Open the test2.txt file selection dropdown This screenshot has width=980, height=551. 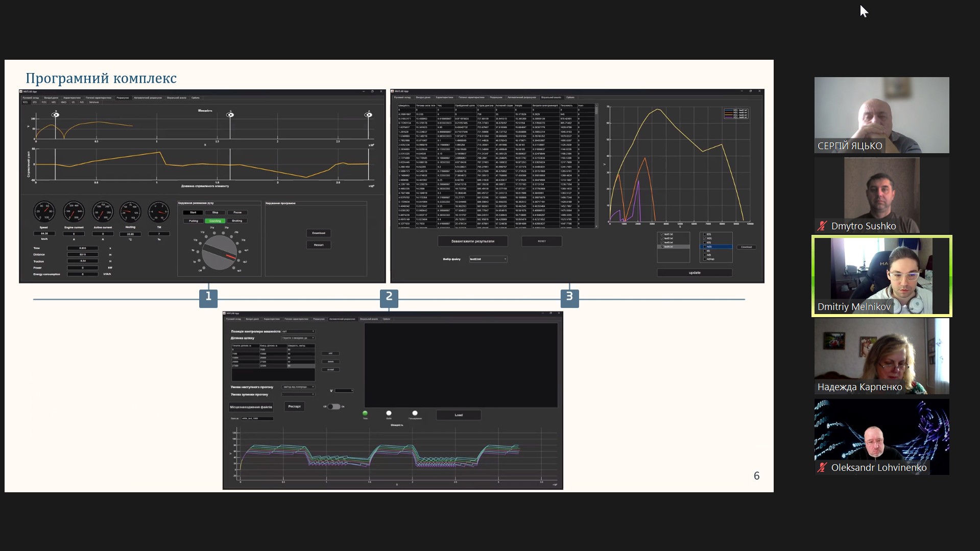point(488,259)
